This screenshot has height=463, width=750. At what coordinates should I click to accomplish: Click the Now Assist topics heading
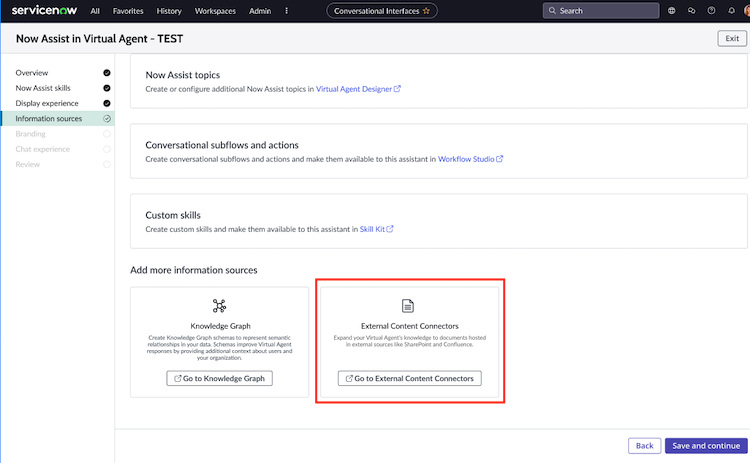[183, 75]
